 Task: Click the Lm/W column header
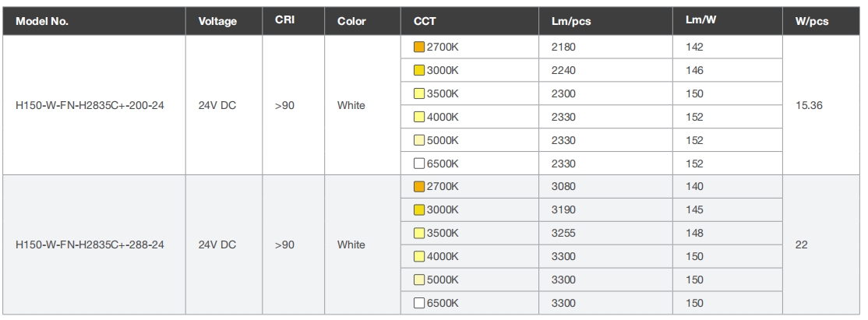(x=700, y=20)
